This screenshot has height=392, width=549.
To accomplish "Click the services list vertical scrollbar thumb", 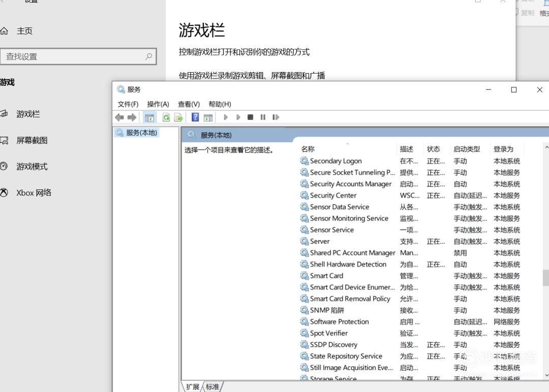I will (x=546, y=277).
